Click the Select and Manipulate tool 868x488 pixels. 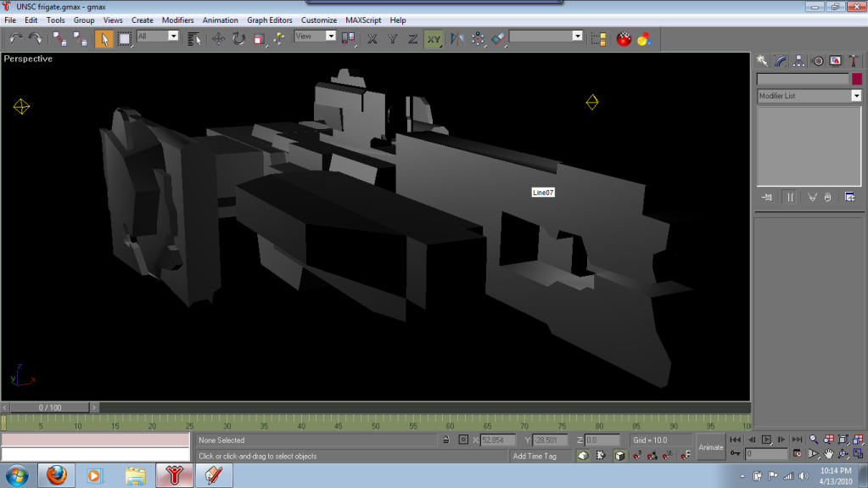point(279,39)
